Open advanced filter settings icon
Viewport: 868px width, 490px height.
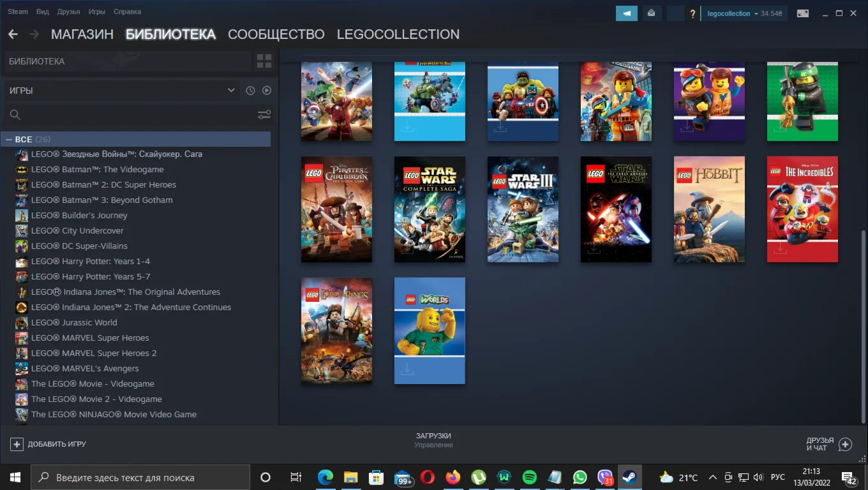point(264,115)
